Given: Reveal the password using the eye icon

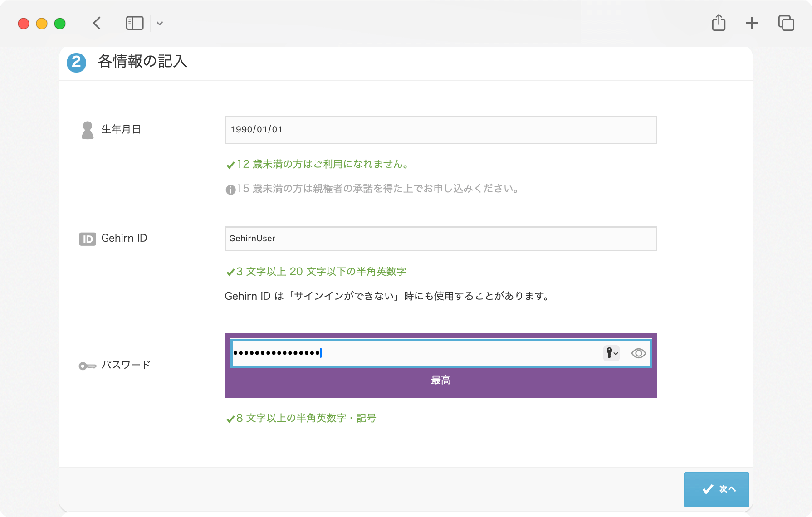Looking at the screenshot, I should pyautogui.click(x=639, y=353).
